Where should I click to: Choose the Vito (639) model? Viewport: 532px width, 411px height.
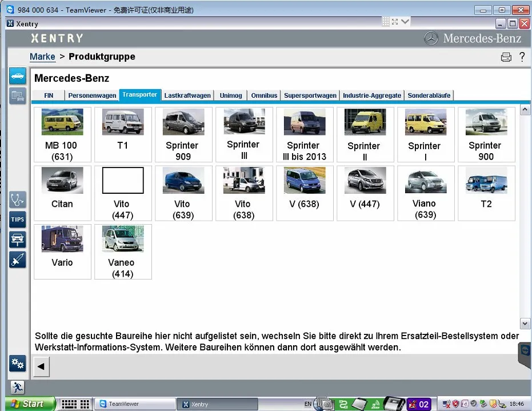183,193
